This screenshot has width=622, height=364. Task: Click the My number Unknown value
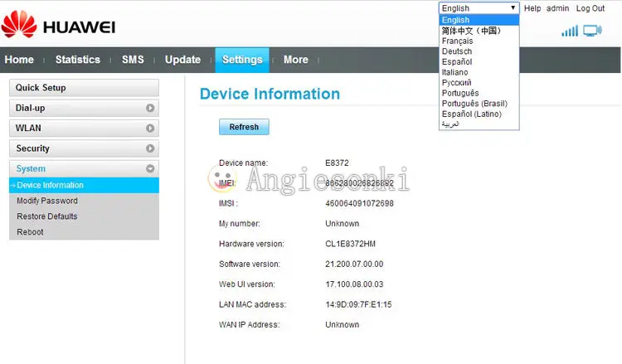click(x=342, y=224)
